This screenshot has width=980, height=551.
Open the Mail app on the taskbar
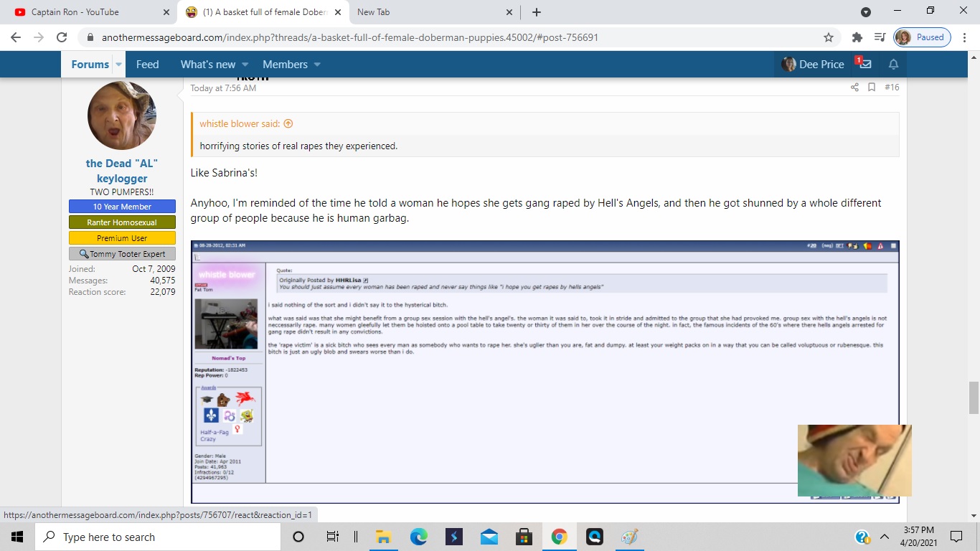[489, 537]
